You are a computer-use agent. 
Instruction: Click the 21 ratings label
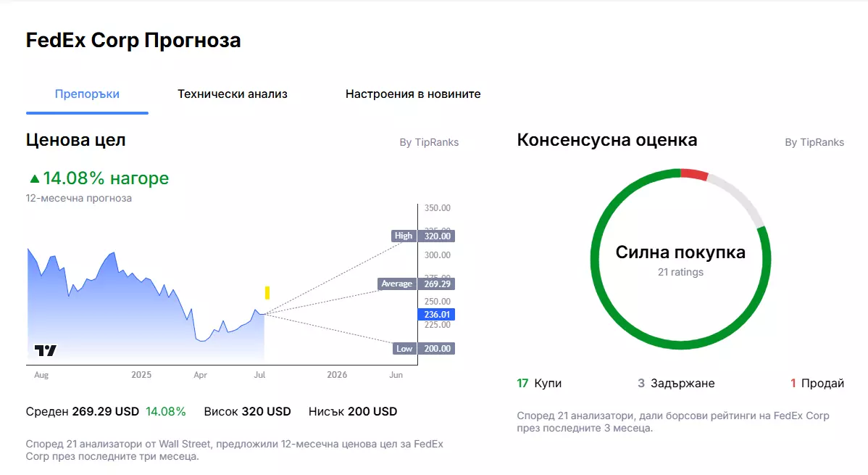(x=680, y=272)
